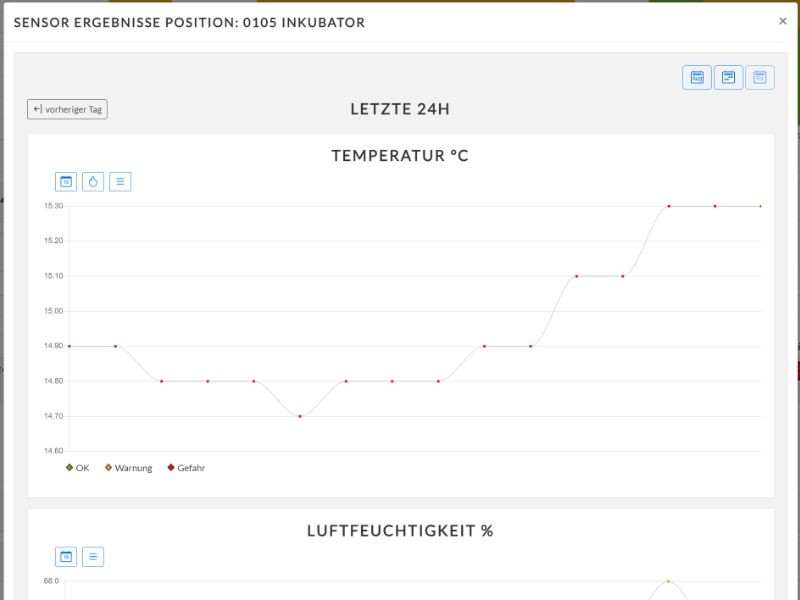Select the single day (Fri) view icon
This screenshot has height=600, width=800.
[x=759, y=77]
